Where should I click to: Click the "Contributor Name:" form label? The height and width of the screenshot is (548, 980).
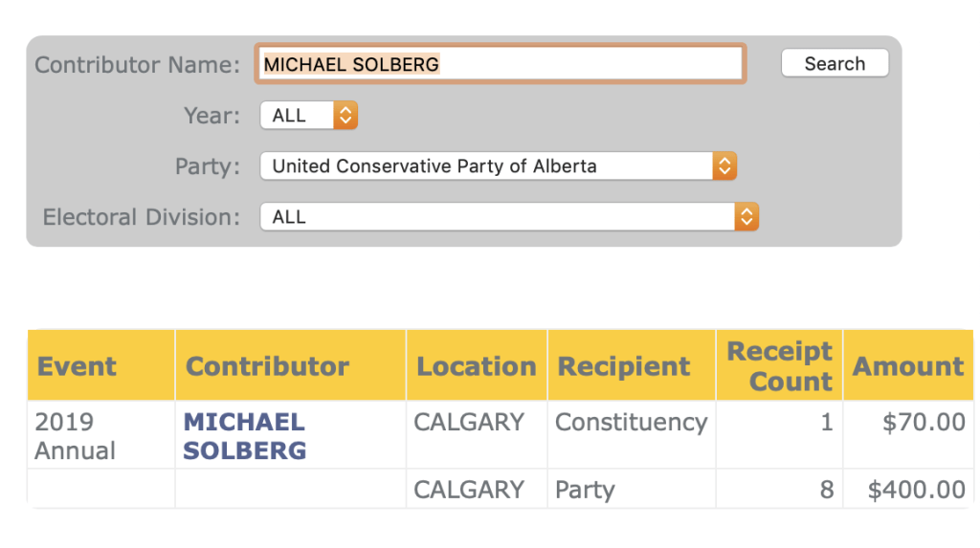click(137, 65)
